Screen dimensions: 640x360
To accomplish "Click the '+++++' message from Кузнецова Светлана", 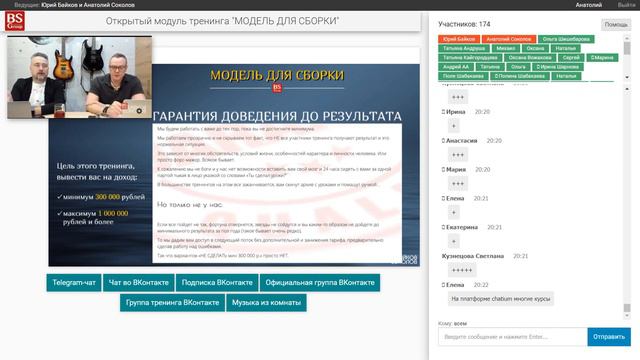I will (x=462, y=270).
